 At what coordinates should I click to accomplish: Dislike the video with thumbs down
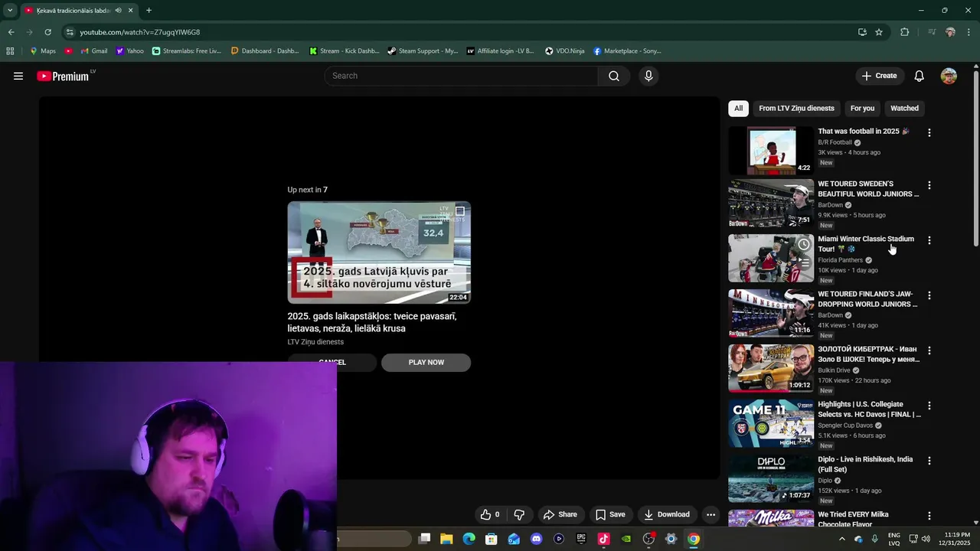pos(519,514)
